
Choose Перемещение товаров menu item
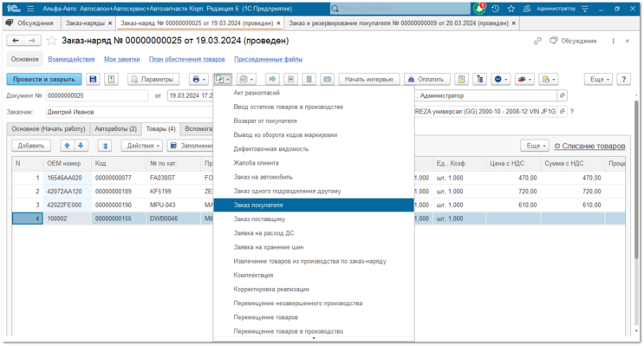coord(314,317)
